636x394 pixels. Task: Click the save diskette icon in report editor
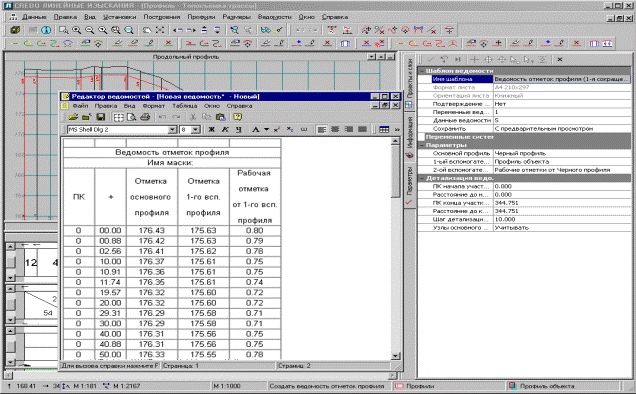coord(101,117)
